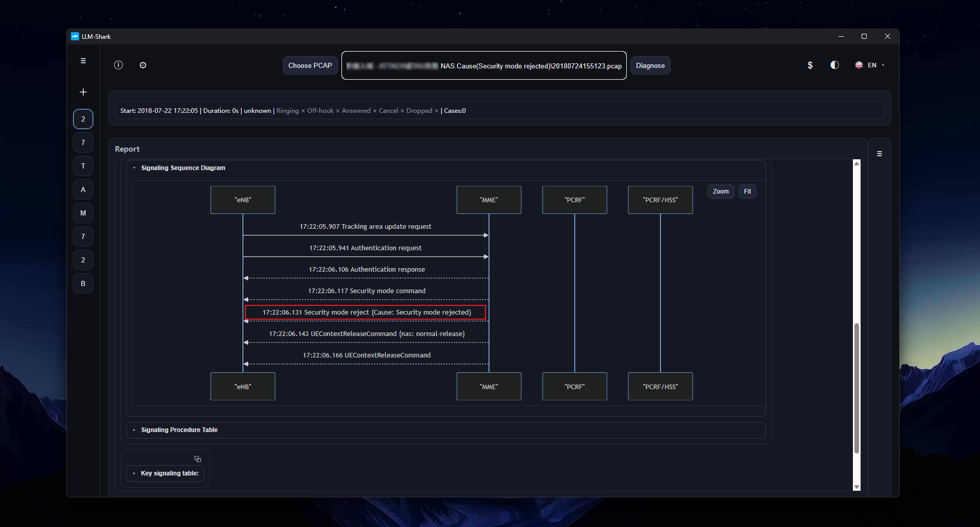980x527 pixels.
Task: Select the sidebar session labeled T
Action: pyautogui.click(x=83, y=166)
